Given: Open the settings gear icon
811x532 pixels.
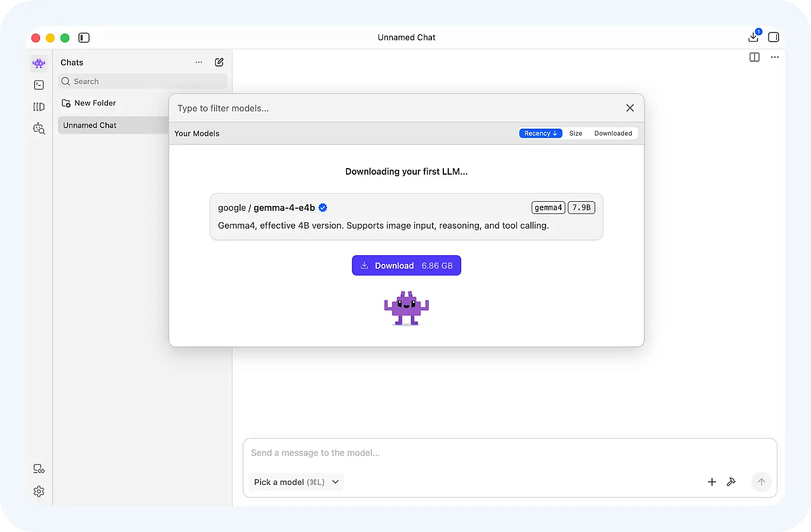Looking at the screenshot, I should click(x=39, y=491).
